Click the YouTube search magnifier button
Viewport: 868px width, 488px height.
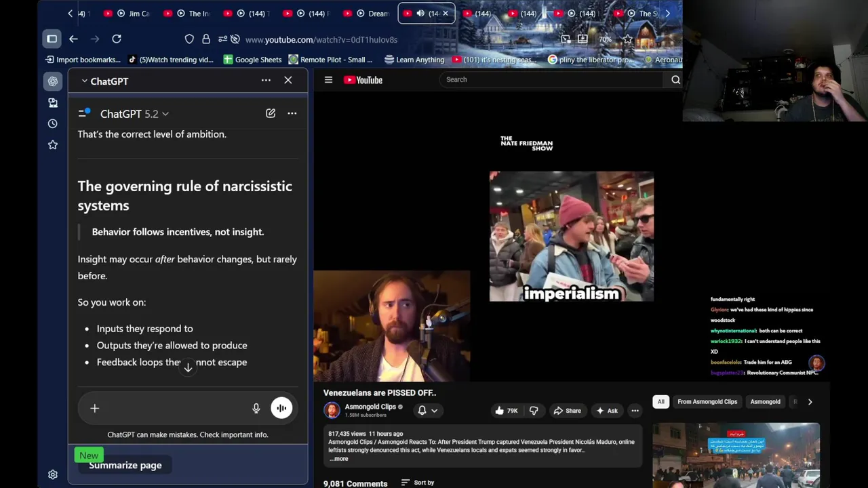(675, 80)
